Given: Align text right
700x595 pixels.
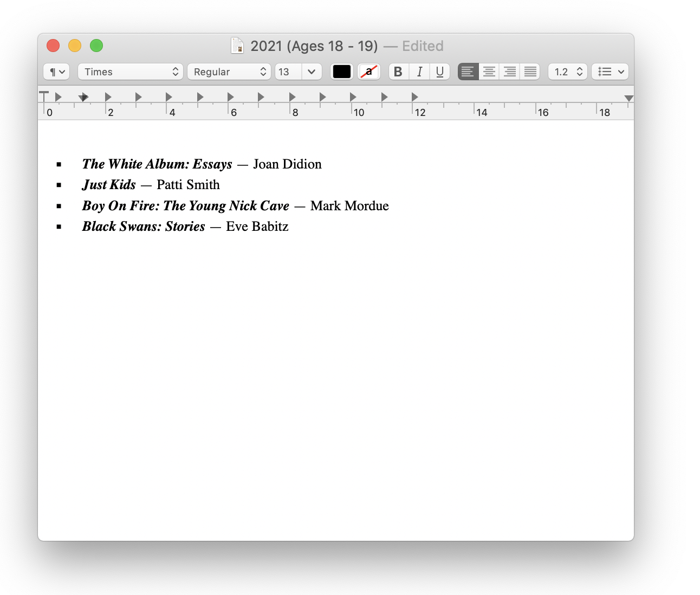Looking at the screenshot, I should (x=509, y=72).
